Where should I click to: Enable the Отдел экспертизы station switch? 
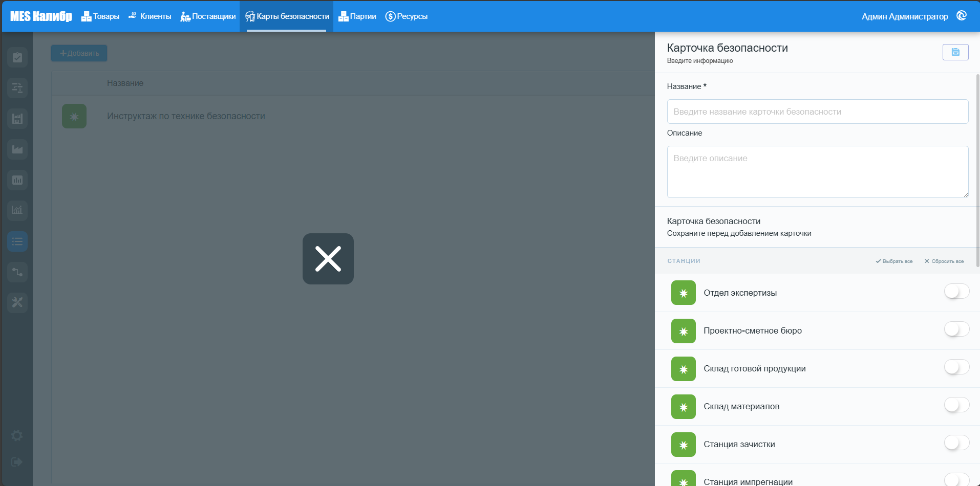tap(956, 292)
